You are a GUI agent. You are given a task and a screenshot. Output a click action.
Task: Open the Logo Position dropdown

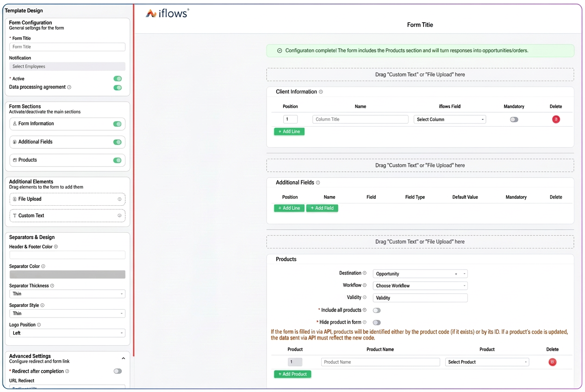[67, 333]
